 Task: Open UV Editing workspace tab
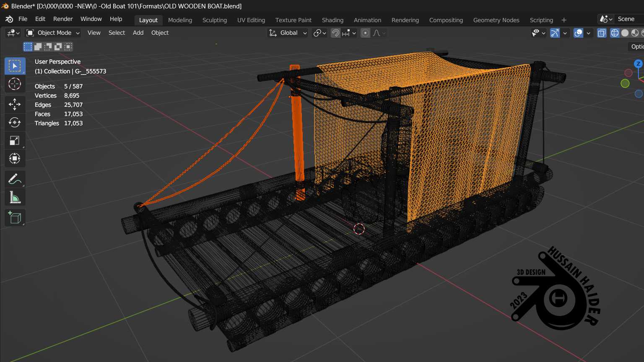click(x=251, y=20)
